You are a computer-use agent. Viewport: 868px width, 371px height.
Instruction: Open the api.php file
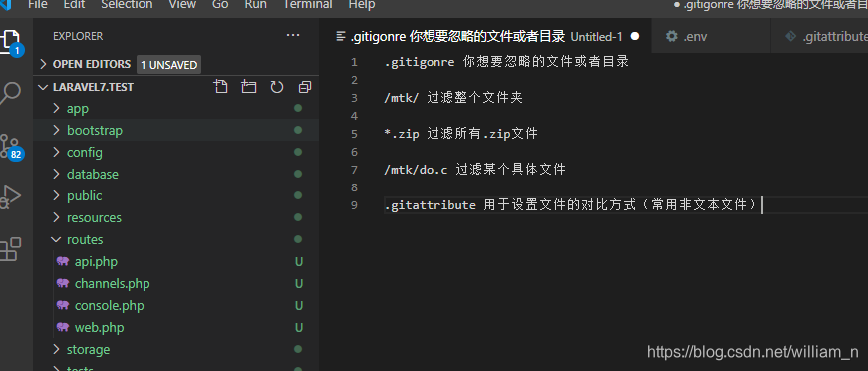point(96,262)
